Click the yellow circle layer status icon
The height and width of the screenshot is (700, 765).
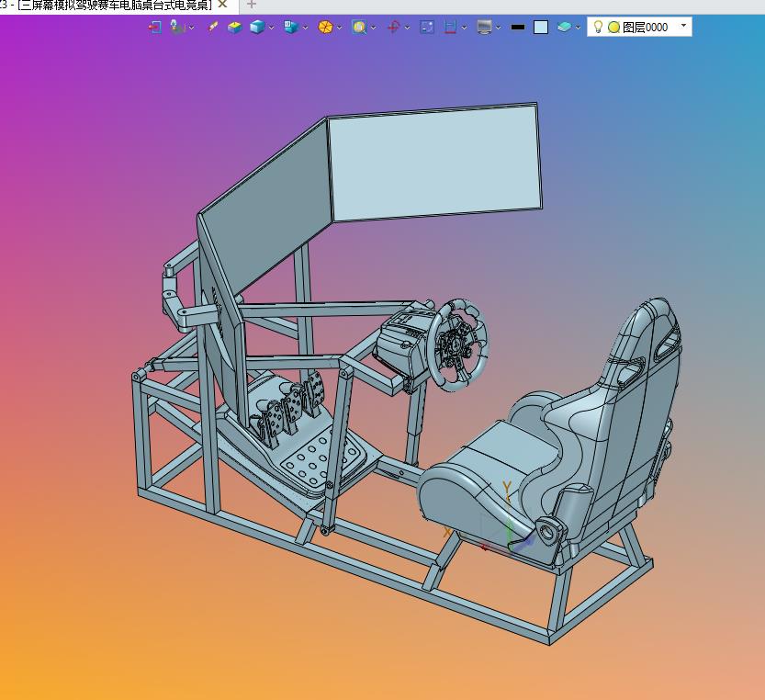pos(613,28)
